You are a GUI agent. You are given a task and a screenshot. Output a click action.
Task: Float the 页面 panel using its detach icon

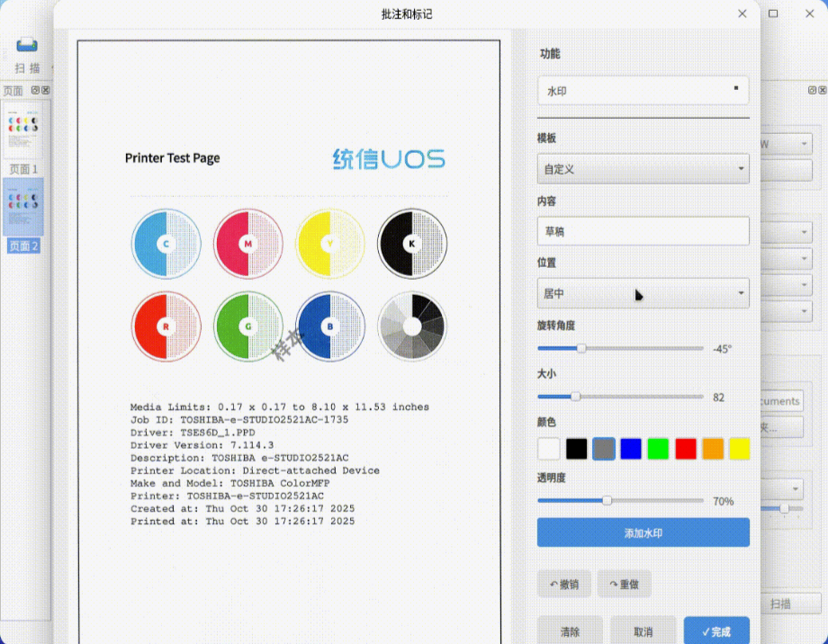35,90
